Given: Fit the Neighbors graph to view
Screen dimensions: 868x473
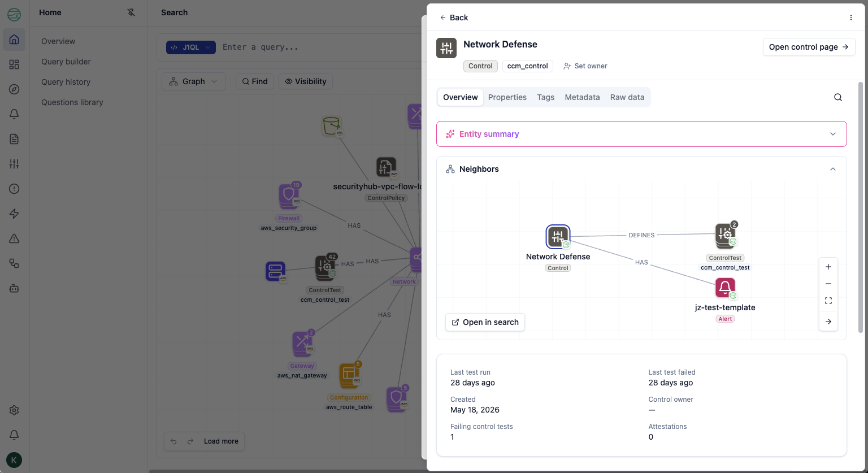Looking at the screenshot, I should click(x=828, y=301).
